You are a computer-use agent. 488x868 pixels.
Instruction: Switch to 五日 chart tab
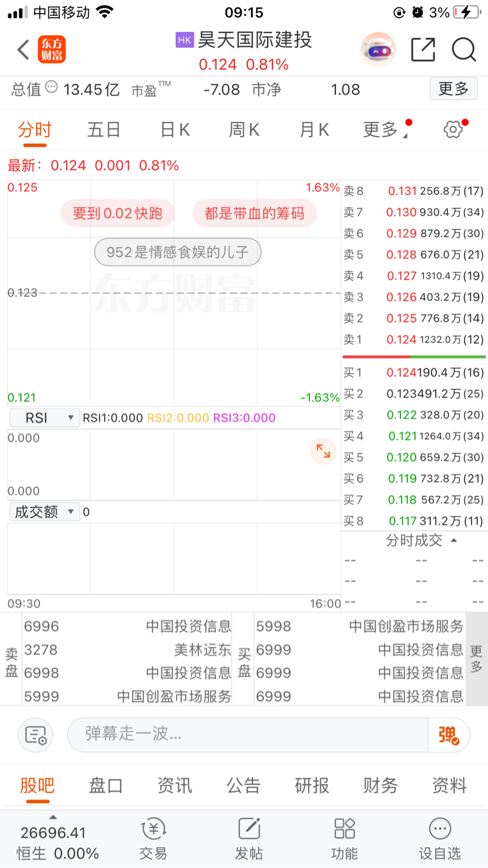click(104, 130)
